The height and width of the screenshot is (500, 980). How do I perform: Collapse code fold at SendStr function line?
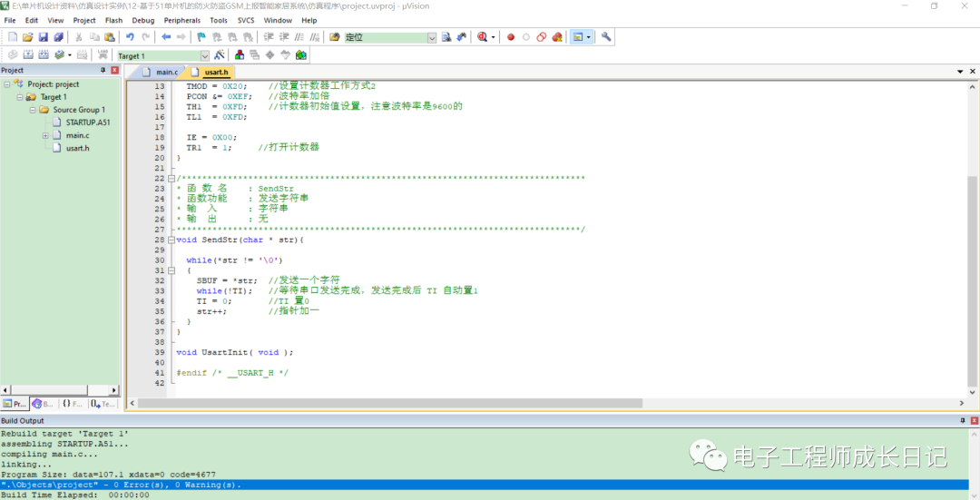point(171,240)
